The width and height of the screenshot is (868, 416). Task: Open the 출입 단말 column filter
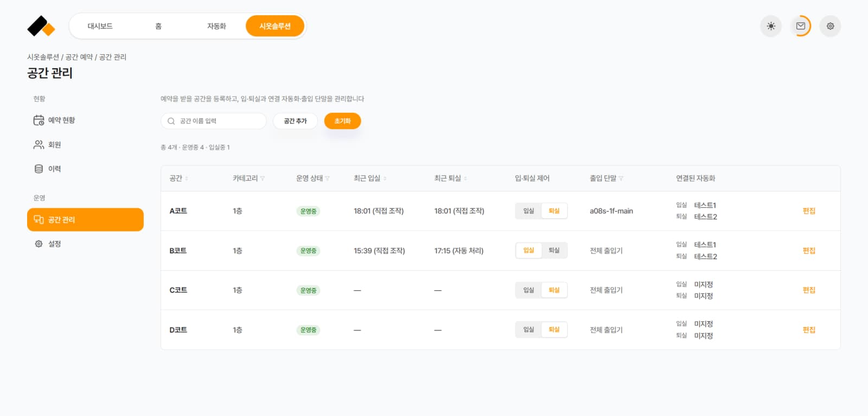[621, 178]
